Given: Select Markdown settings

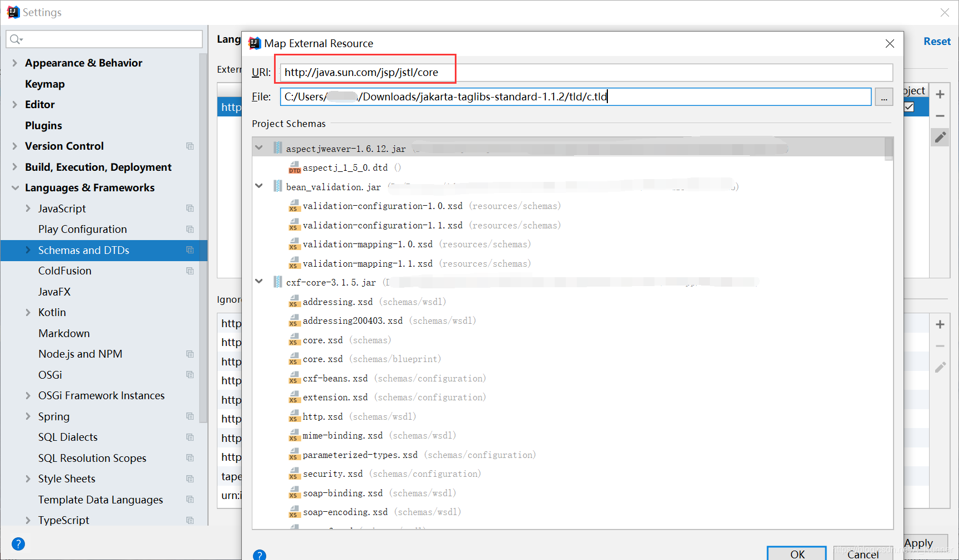Looking at the screenshot, I should point(64,333).
